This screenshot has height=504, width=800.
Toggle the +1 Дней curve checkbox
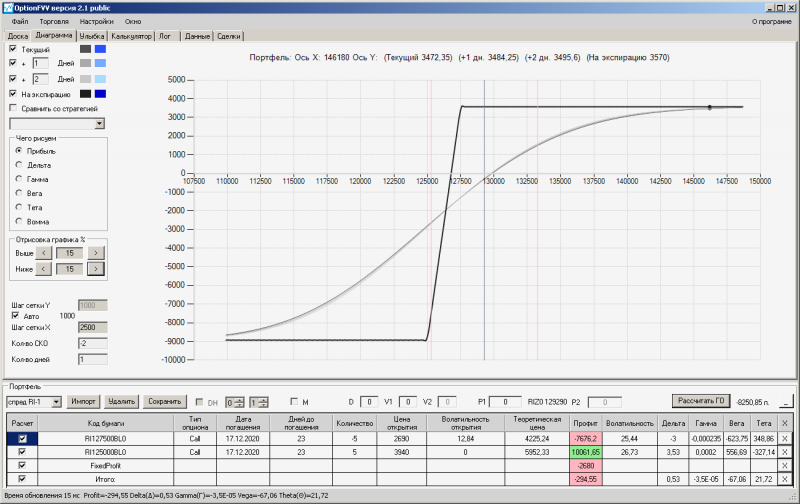coord(13,63)
